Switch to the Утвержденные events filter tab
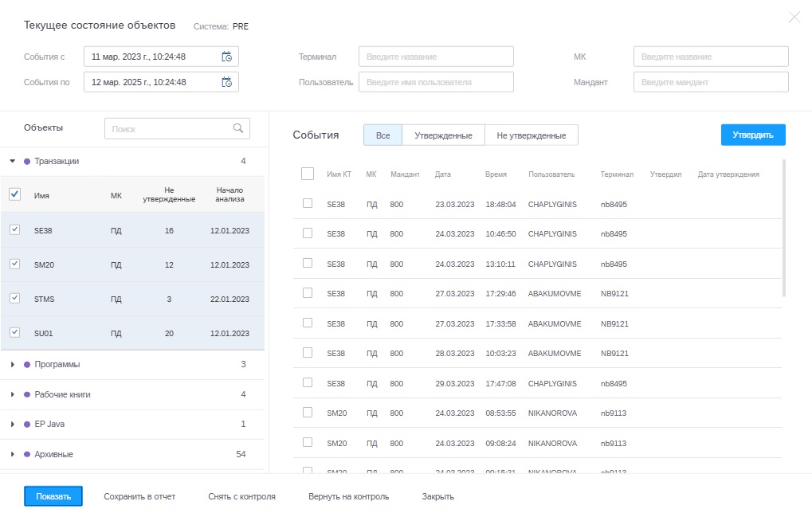 pyautogui.click(x=443, y=135)
